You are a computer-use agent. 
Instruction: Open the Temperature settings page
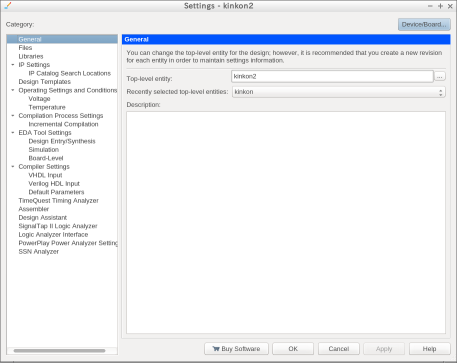click(x=47, y=107)
